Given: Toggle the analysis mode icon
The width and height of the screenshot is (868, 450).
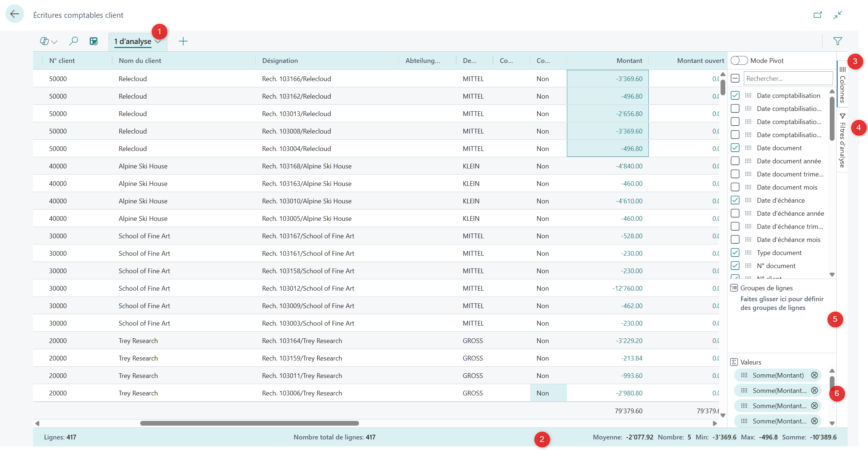Looking at the screenshot, I should coord(94,41).
